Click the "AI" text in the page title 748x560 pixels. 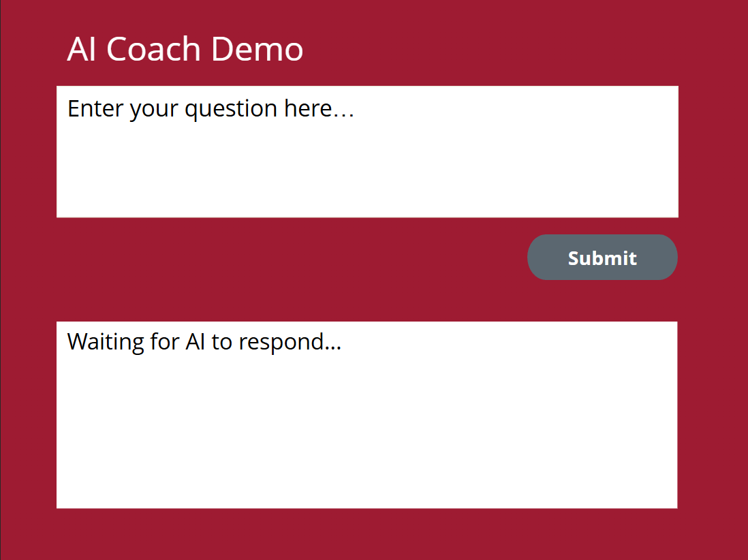(x=82, y=50)
